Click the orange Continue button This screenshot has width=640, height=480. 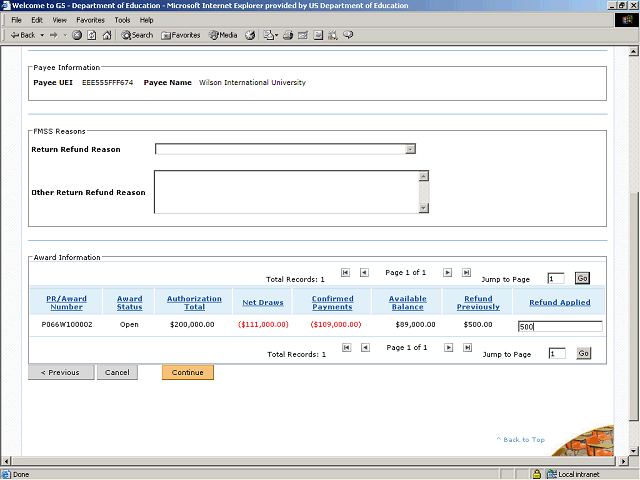tap(188, 373)
